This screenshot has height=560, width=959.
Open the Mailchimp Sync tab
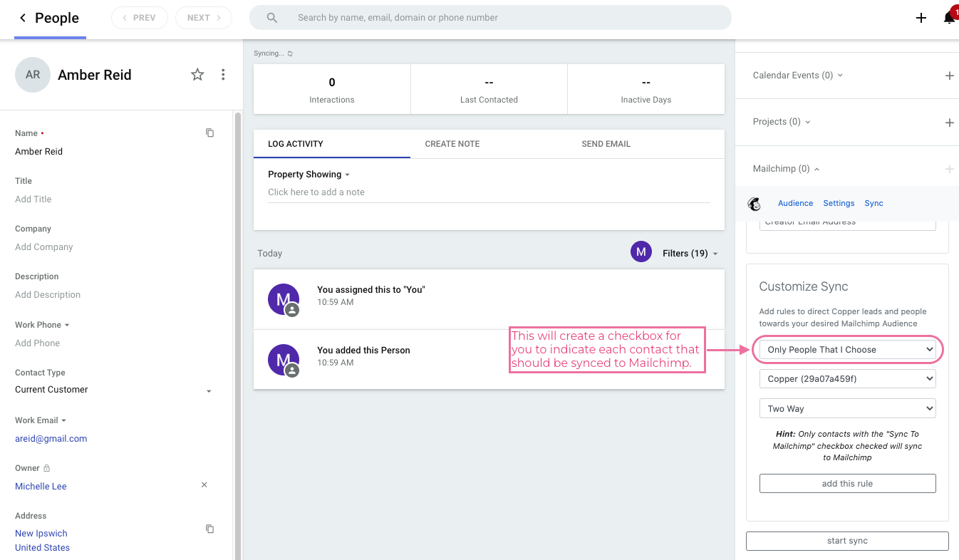874,203
